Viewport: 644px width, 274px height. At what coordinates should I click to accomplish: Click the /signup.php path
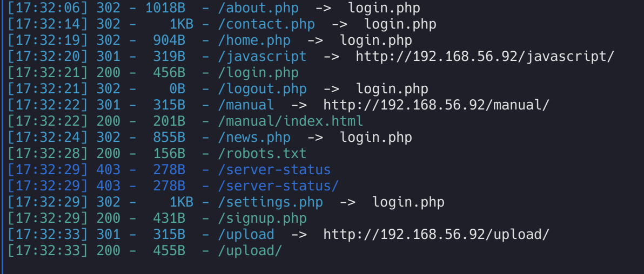(x=263, y=218)
